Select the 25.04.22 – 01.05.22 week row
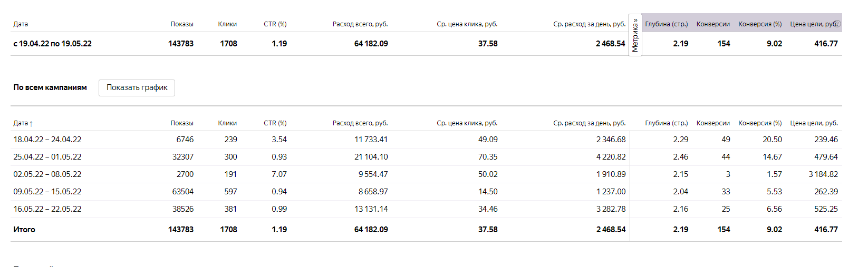The image size is (868, 267). (x=47, y=157)
